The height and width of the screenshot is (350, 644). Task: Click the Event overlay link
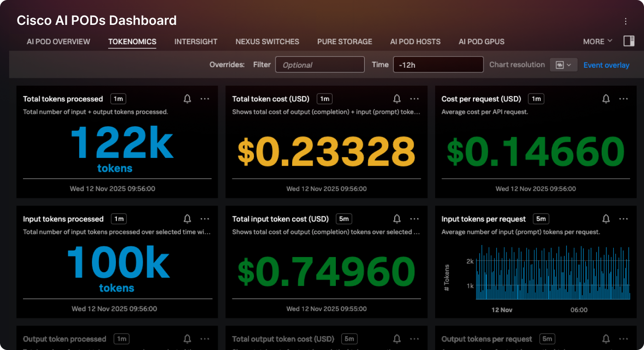click(606, 65)
